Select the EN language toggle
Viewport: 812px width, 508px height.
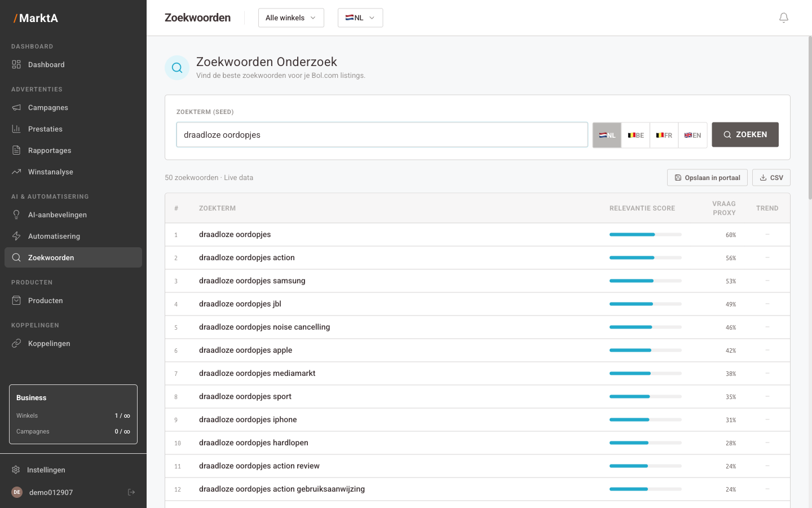tap(692, 135)
